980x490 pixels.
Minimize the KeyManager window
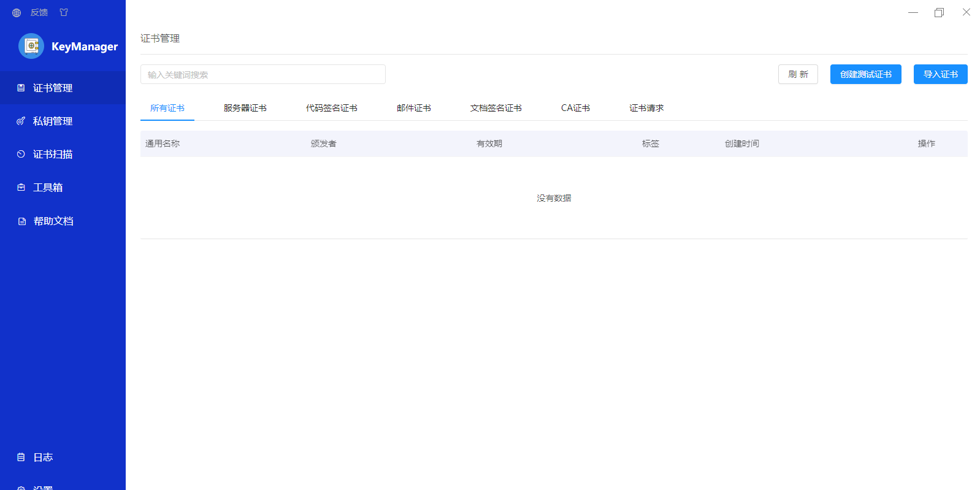[913, 12]
